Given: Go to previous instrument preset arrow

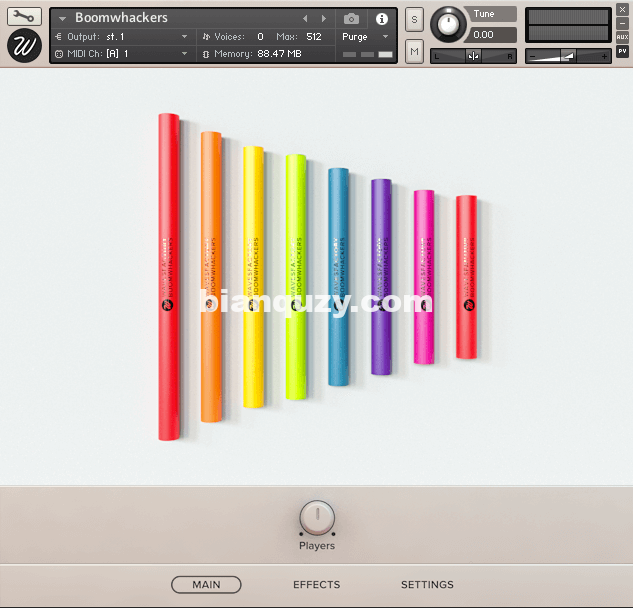Looking at the screenshot, I should click(x=305, y=19).
